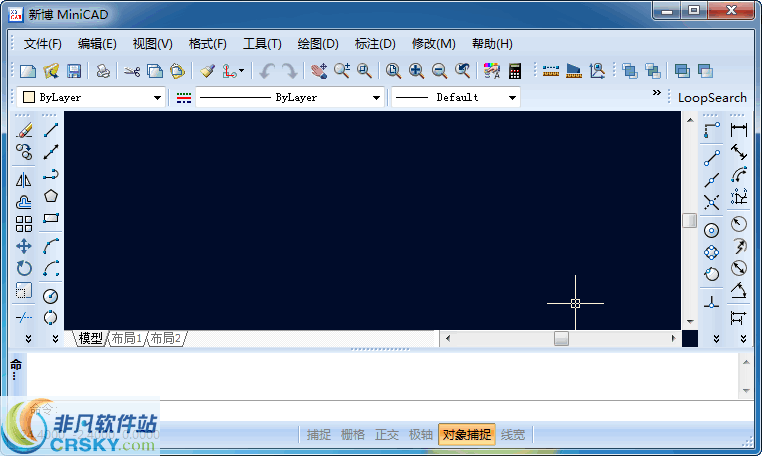Open the 修改(M) menu
Viewport: 762px width, 456px height.
tap(433, 44)
